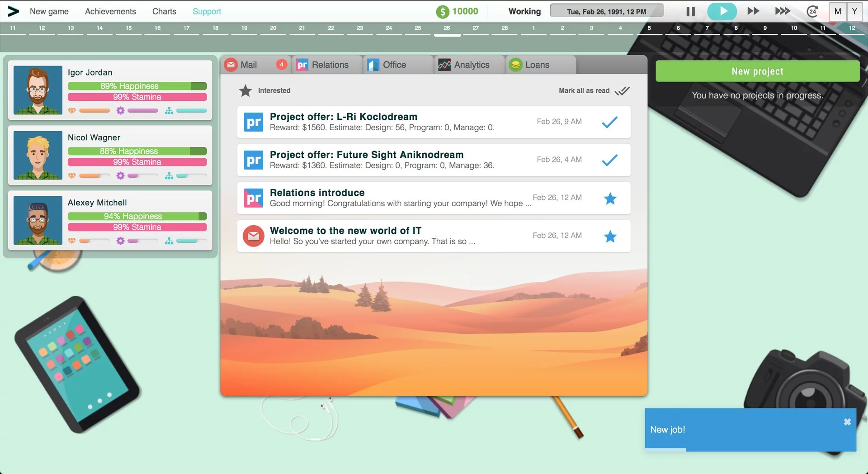Click Igor Jordan's Happiness bar
868x474 pixels.
click(x=137, y=86)
